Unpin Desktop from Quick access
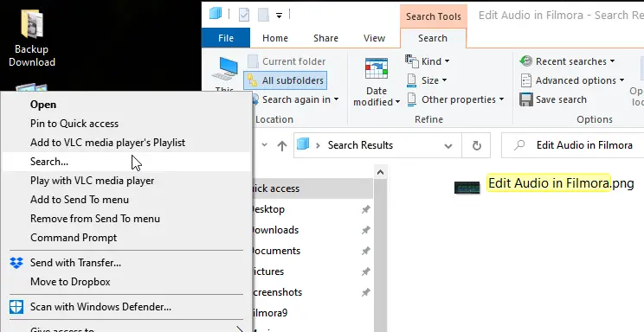Image resolution: width=644 pixels, height=332 pixels. click(365, 210)
